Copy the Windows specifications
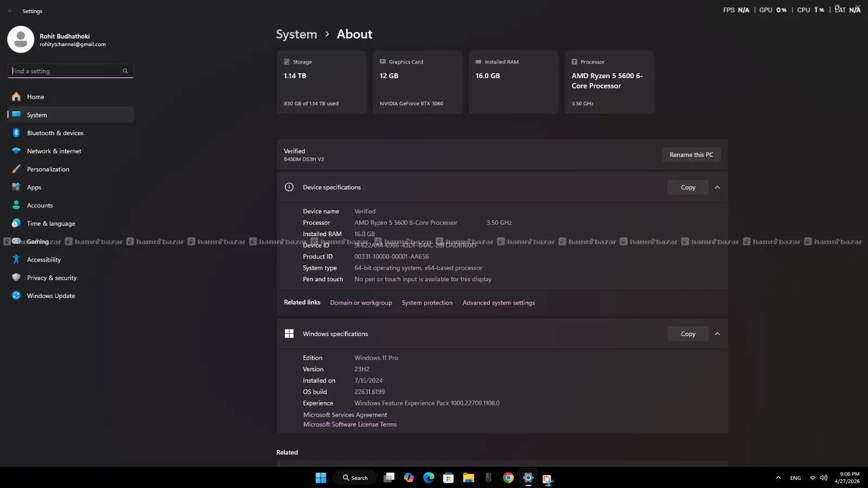Viewport: 868px width, 488px height. 688,334
